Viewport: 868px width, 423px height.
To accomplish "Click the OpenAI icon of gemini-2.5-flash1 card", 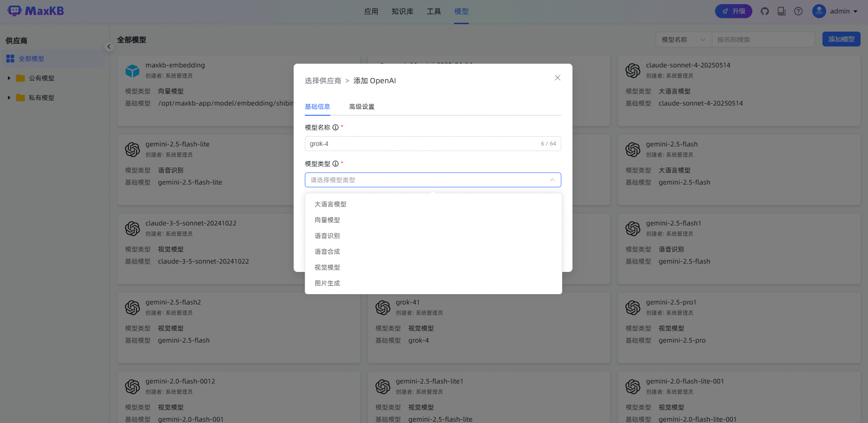I will click(633, 229).
